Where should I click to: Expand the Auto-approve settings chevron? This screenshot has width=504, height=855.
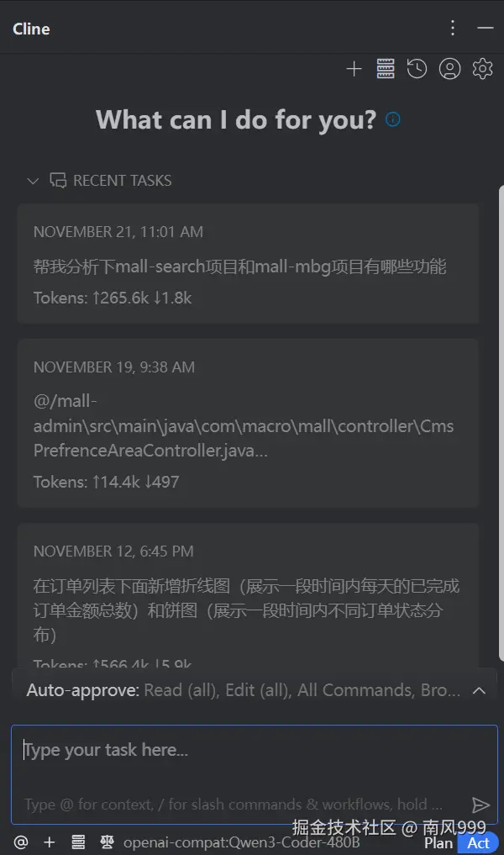[479, 690]
